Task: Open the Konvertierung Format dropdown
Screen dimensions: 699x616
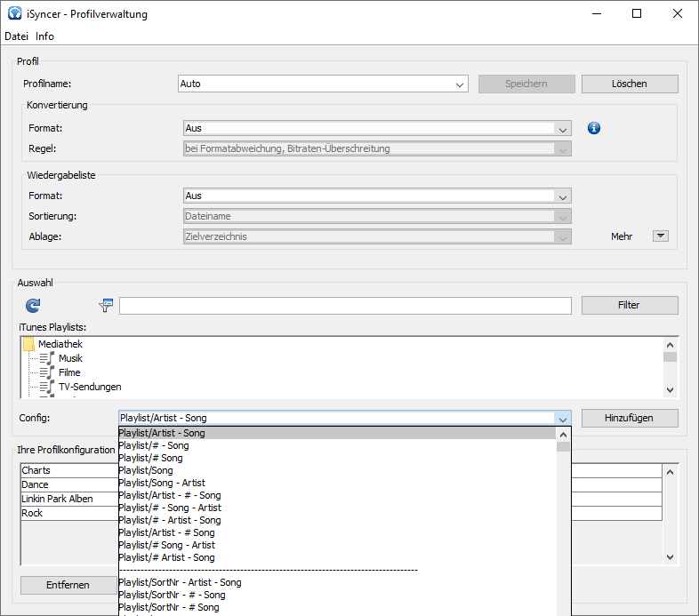Action: [377, 128]
